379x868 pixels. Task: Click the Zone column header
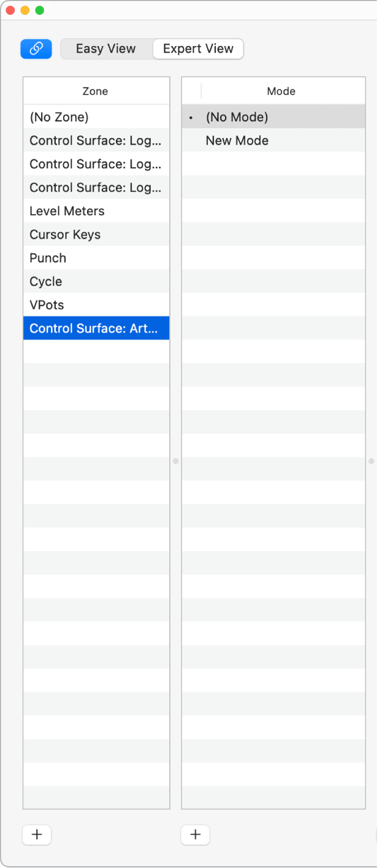[96, 91]
